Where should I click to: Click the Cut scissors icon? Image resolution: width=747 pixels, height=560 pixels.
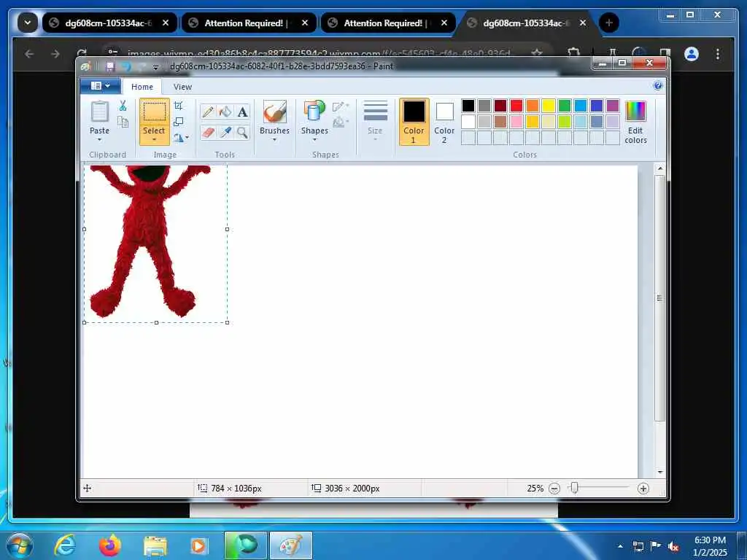click(123, 106)
